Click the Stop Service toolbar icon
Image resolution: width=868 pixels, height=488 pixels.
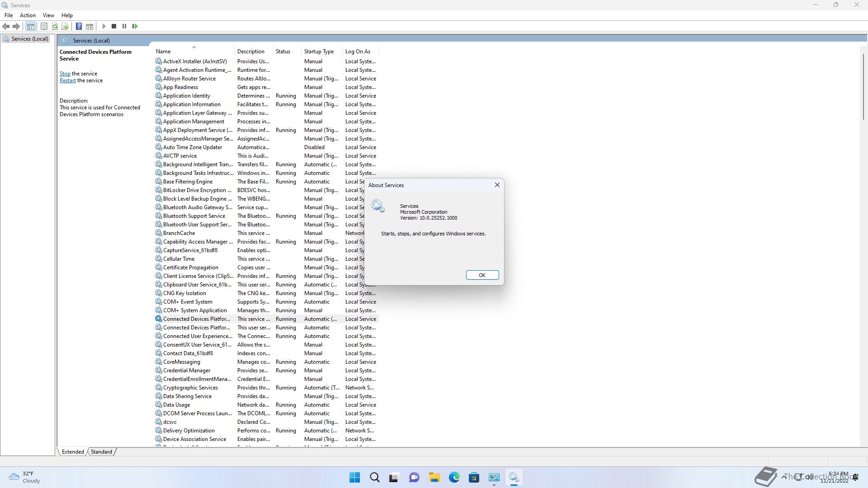pyautogui.click(x=114, y=26)
